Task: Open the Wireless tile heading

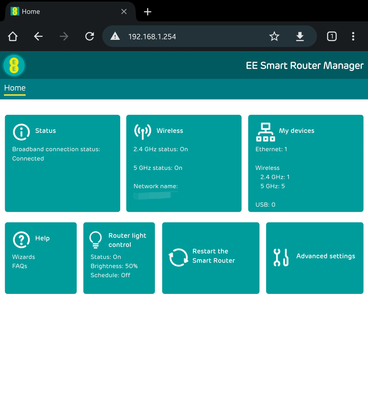Action: 170,131
